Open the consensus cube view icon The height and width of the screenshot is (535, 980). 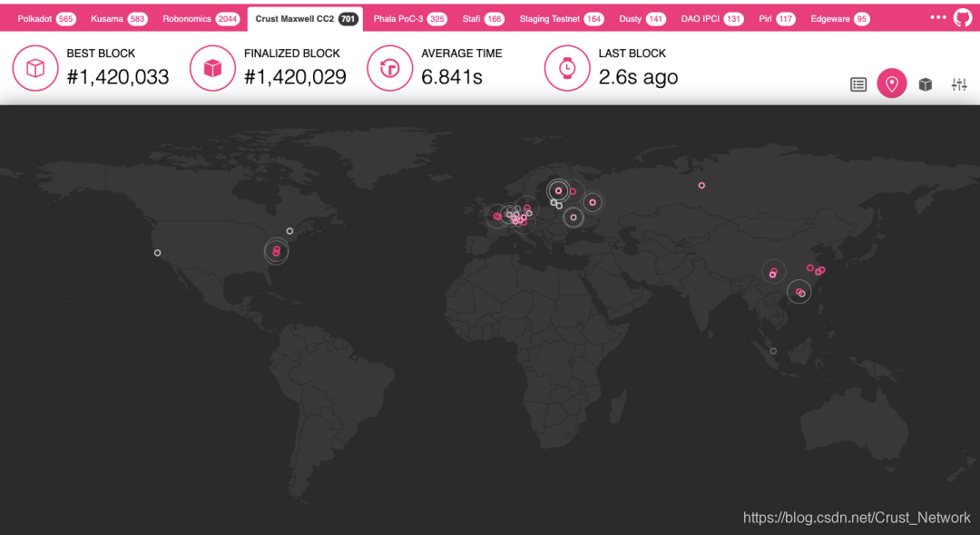[926, 84]
